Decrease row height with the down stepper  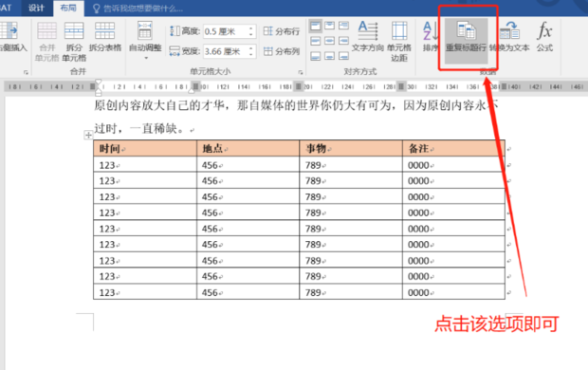(251, 34)
